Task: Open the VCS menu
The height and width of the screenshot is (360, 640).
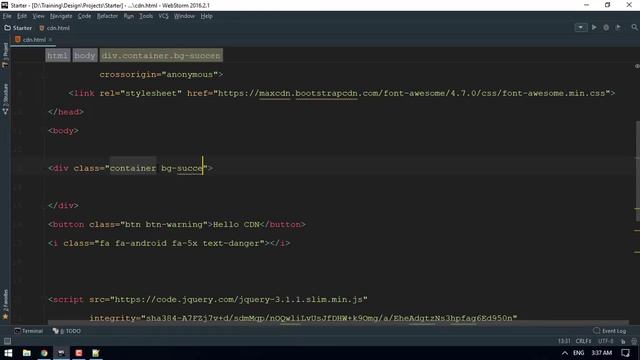Action: pos(163,16)
